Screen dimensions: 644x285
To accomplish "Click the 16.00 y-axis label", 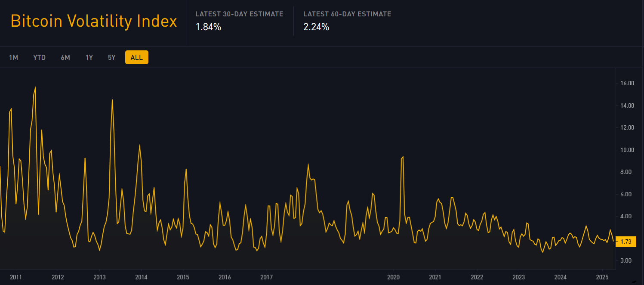I will pyautogui.click(x=627, y=83).
